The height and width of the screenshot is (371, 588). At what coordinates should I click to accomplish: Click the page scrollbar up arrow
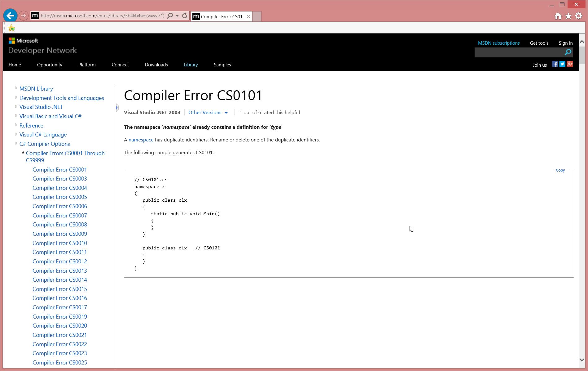coord(582,42)
